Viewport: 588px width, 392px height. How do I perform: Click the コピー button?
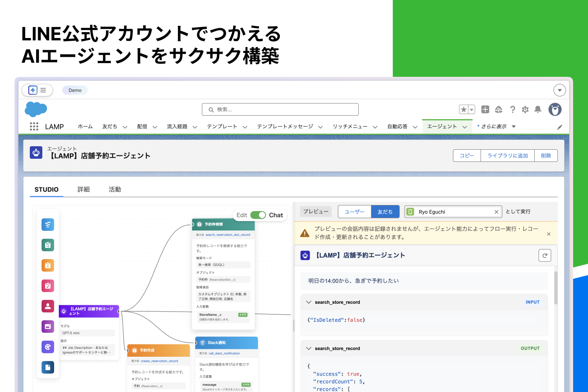click(467, 156)
